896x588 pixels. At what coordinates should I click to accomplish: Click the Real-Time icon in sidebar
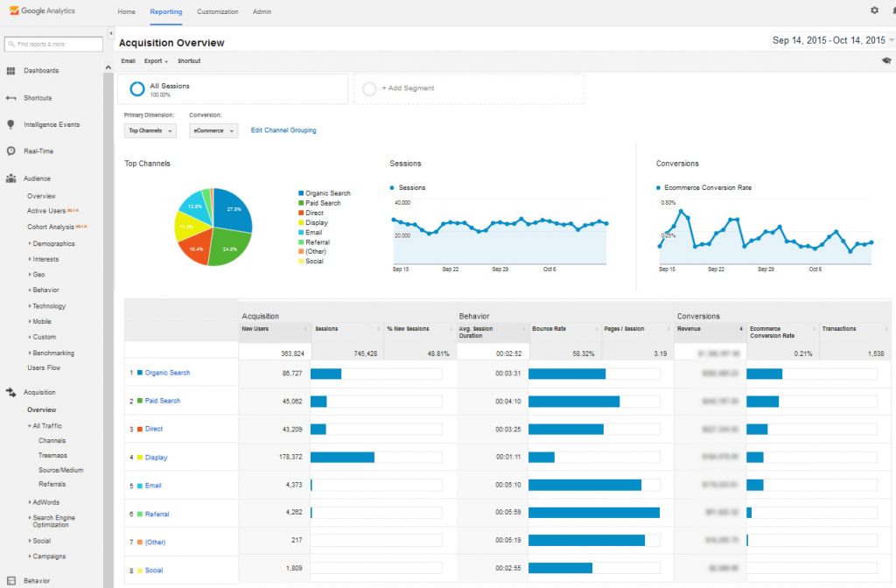10,151
